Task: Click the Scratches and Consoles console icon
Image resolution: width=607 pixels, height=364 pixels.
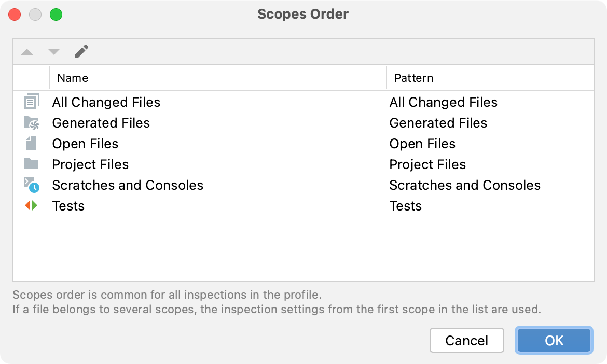Action: coord(31,185)
